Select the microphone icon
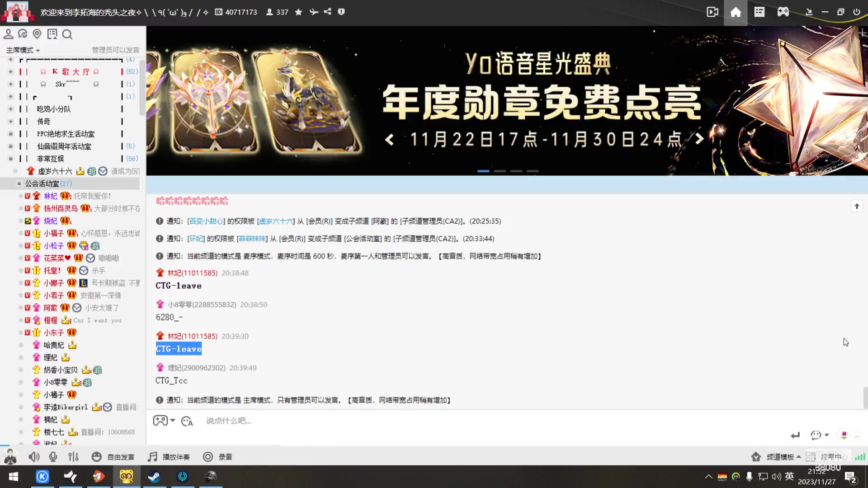Screen dimensions: 868x488 (53, 457)
